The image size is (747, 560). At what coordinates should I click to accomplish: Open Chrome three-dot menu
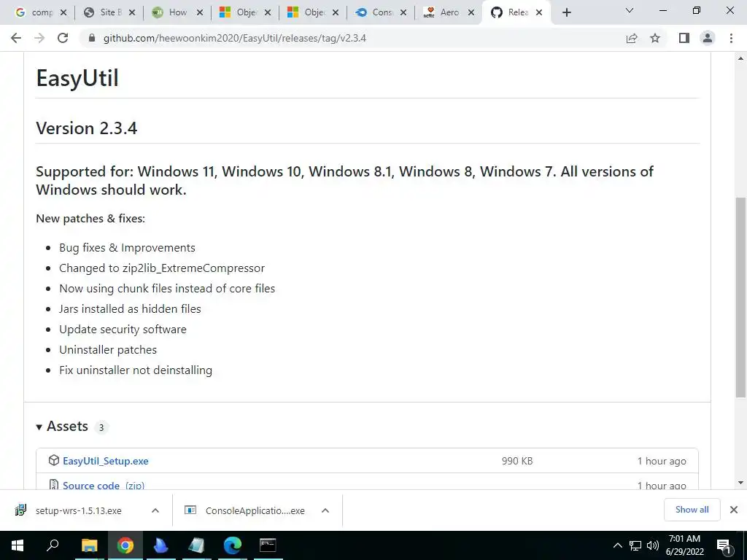pos(731,38)
